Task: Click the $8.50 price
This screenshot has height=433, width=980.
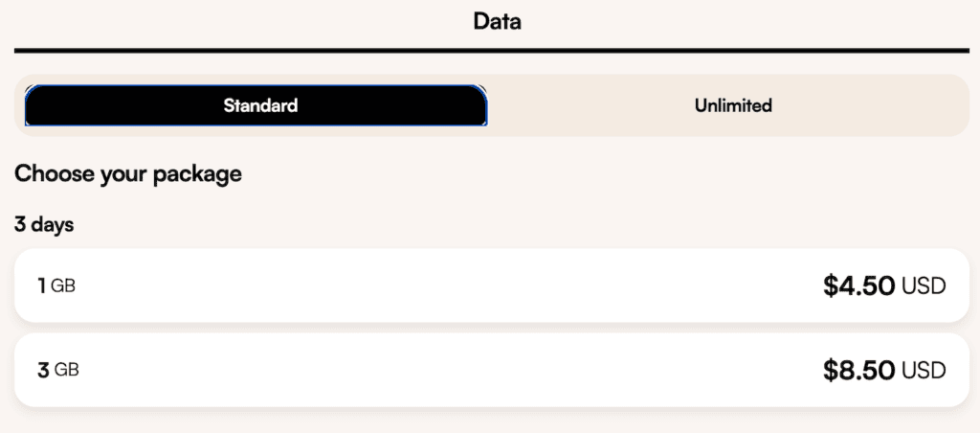Action: pyautogui.click(x=858, y=370)
